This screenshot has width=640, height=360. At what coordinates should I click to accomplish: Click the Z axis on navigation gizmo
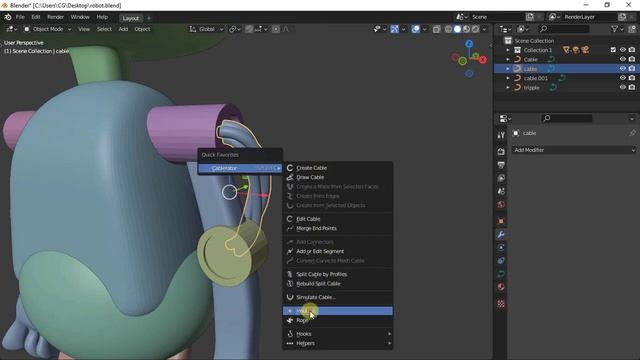tap(469, 44)
